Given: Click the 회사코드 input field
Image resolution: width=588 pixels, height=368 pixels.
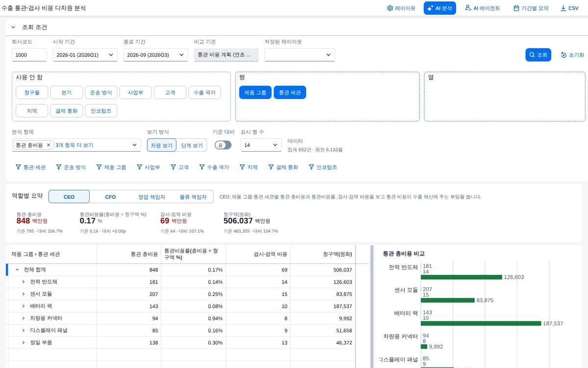Looking at the screenshot, I should tap(29, 55).
